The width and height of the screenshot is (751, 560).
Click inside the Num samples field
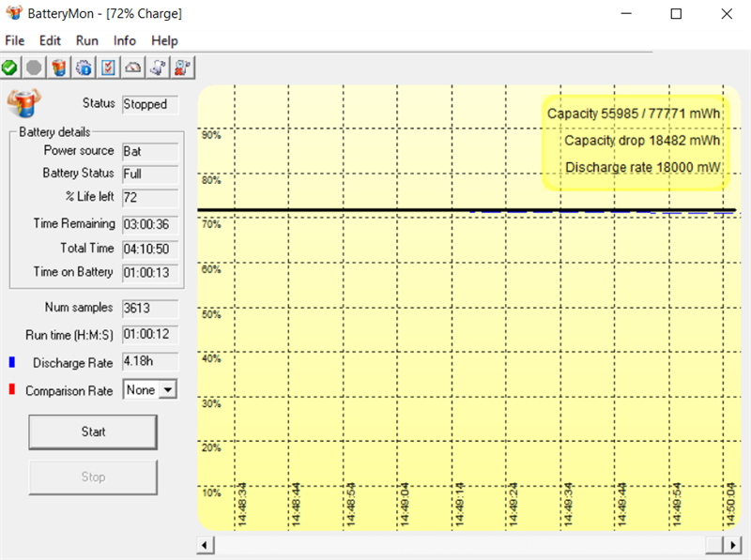[148, 308]
